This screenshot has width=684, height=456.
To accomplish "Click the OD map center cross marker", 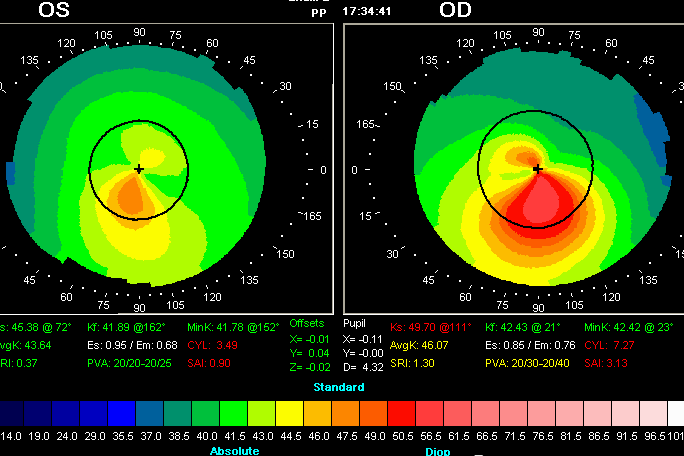I will pos(537,169).
